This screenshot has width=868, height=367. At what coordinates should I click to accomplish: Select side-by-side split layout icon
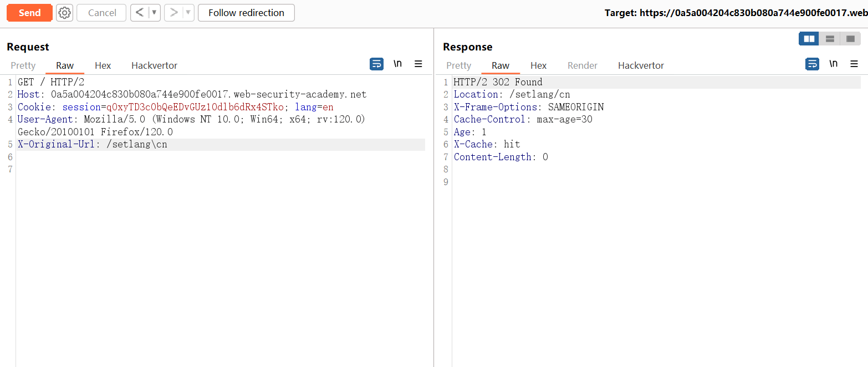click(809, 39)
